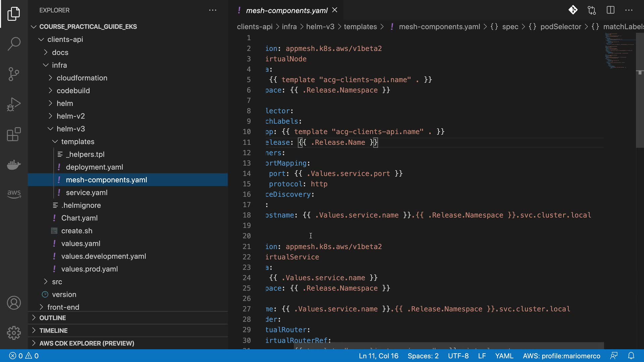Click the Accounts icon

pyautogui.click(x=14, y=303)
